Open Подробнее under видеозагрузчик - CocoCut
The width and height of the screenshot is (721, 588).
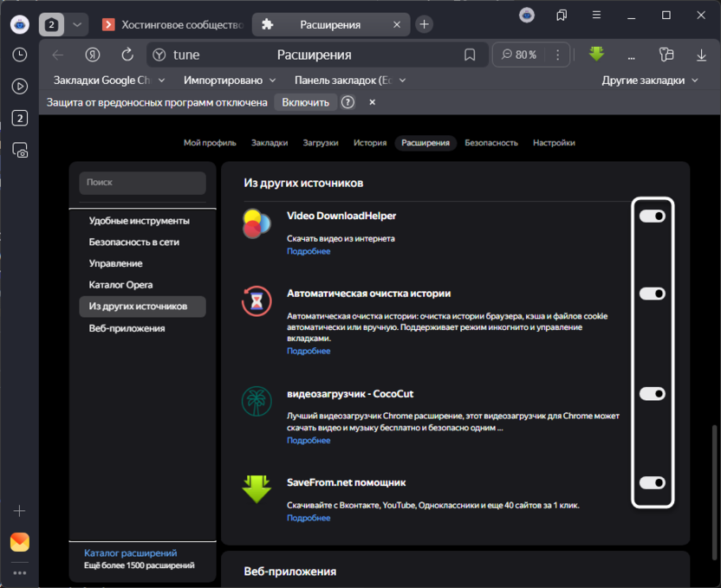click(x=309, y=441)
